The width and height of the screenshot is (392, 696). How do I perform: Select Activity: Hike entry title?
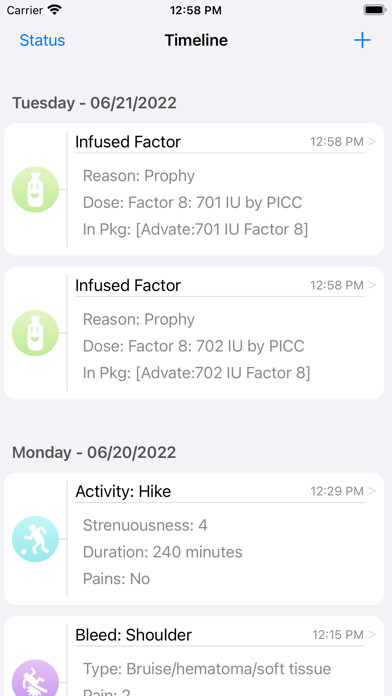(123, 491)
